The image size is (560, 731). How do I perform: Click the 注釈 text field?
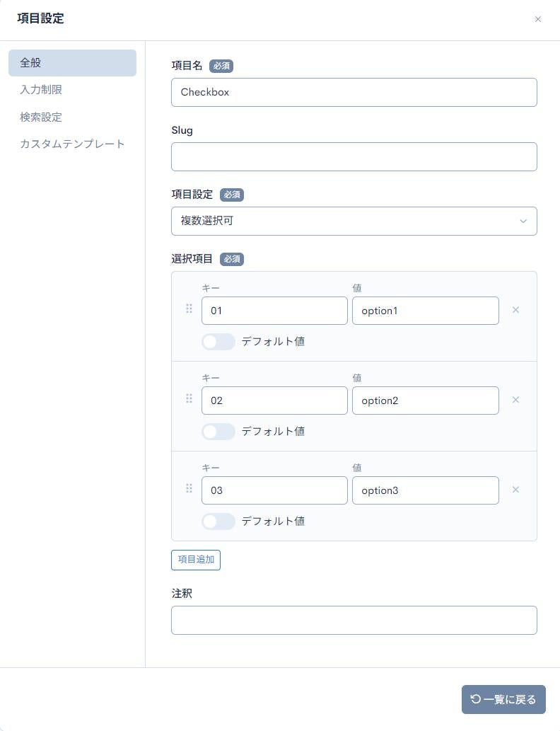coord(354,621)
